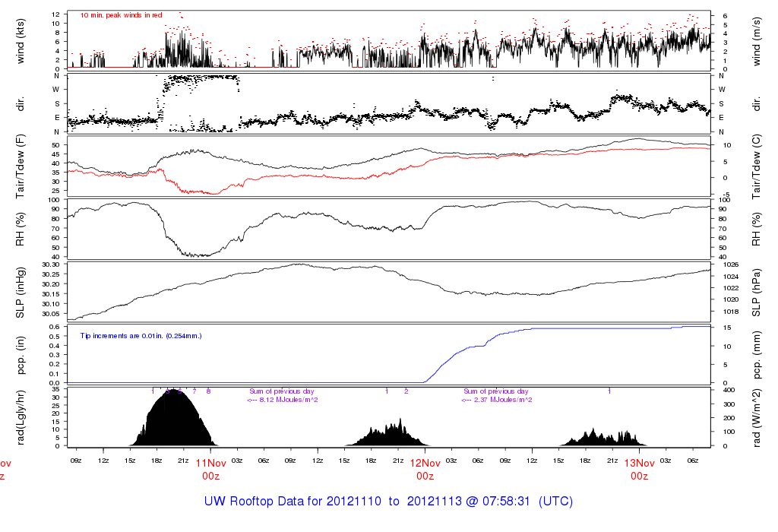The height and width of the screenshot is (532, 778).
Task: Click the 'rad(Lgly/hr)' axis label
Action: pos(21,417)
